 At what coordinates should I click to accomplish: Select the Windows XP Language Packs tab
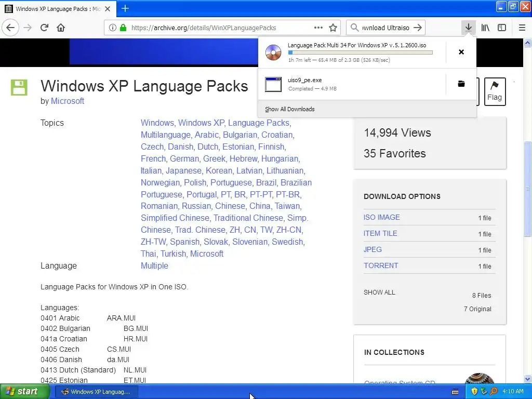[x=58, y=9]
